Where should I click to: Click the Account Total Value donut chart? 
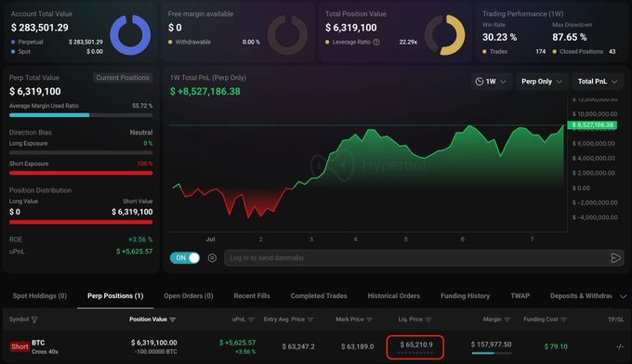(x=130, y=35)
